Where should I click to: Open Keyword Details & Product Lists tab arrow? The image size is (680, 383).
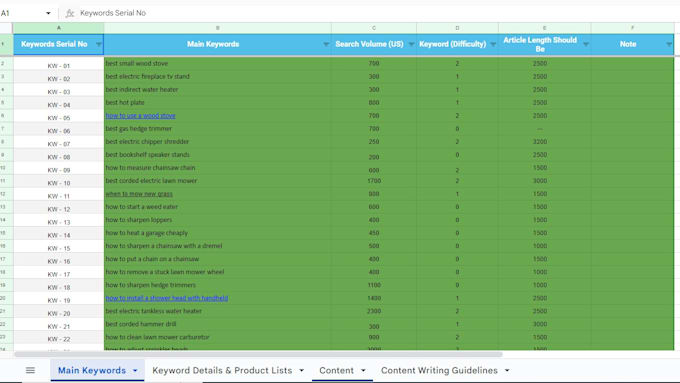click(x=301, y=370)
